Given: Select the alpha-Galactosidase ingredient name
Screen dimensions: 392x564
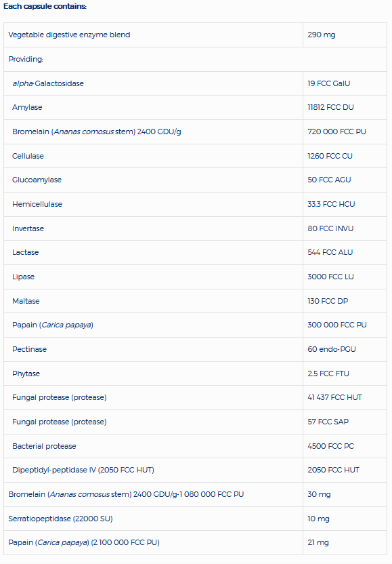Looking at the screenshot, I should click(48, 83).
